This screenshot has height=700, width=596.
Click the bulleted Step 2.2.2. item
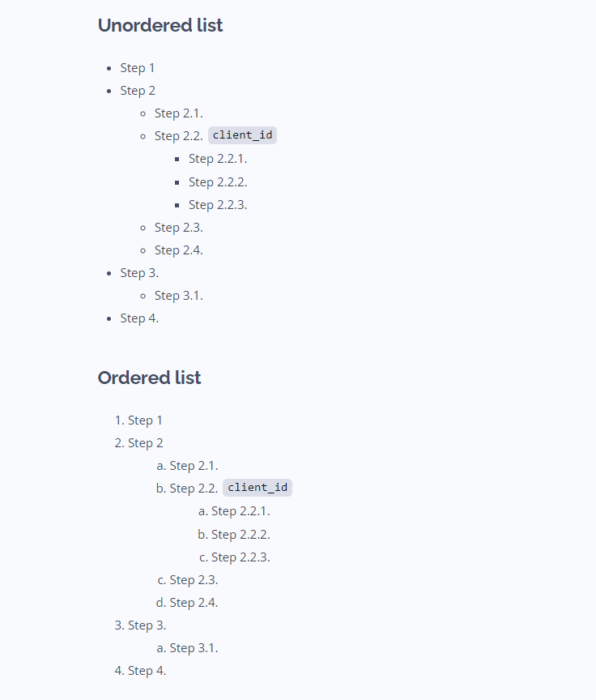point(218,182)
